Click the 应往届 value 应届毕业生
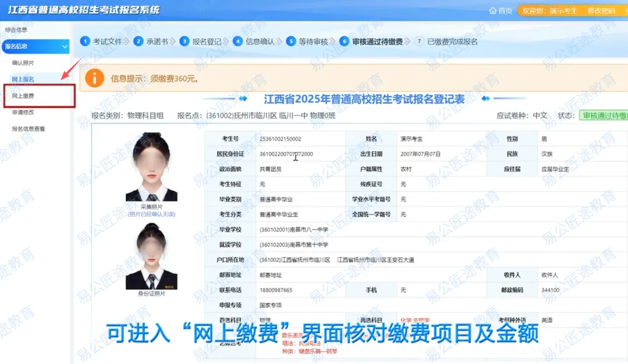This screenshot has width=628, height=364. click(x=555, y=169)
